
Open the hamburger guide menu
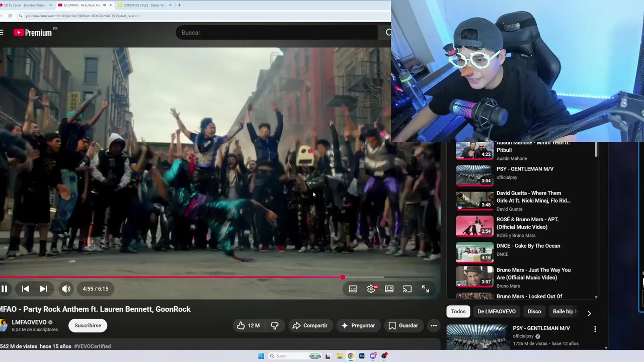coord(2,33)
